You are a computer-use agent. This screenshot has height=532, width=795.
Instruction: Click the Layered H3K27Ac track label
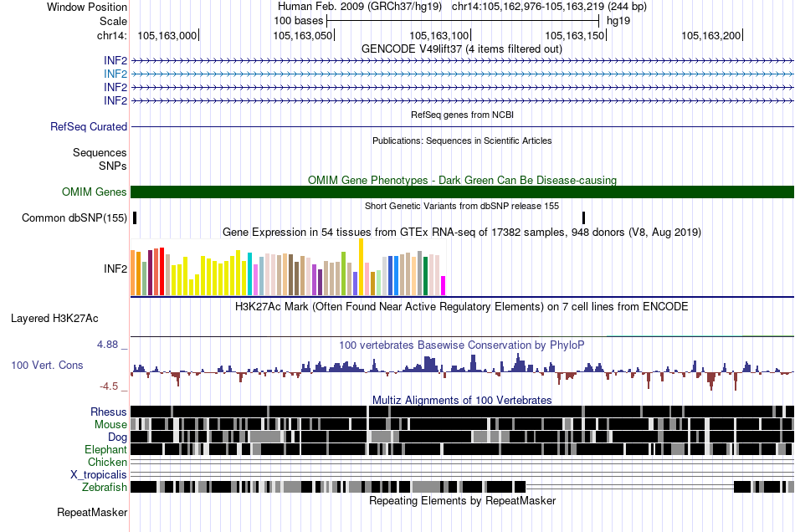54,318
